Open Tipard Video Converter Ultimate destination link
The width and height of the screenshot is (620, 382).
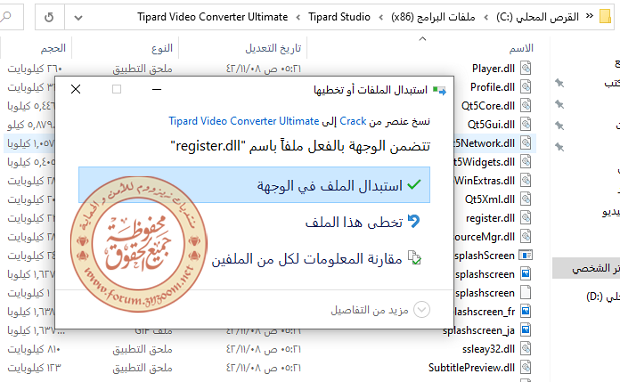pyautogui.click(x=244, y=121)
